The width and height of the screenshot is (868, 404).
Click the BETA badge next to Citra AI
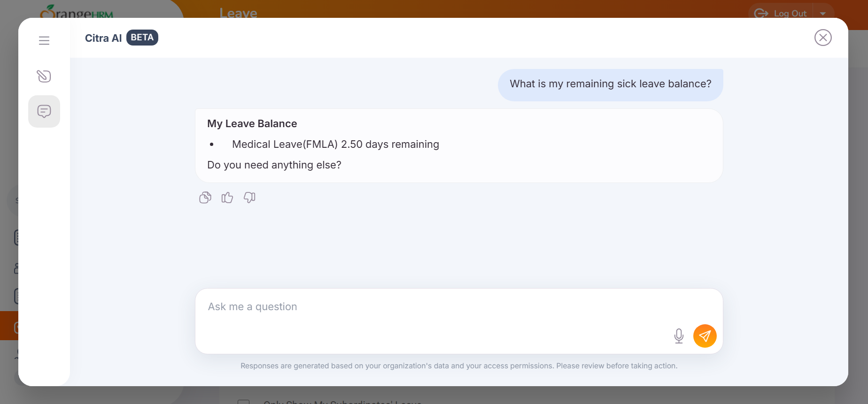[142, 38]
